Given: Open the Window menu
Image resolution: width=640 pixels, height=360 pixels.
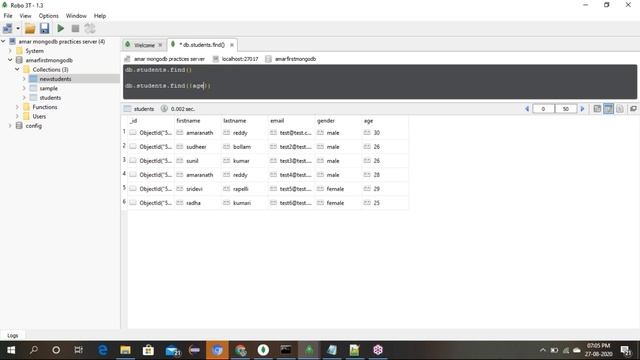Looking at the screenshot, I should tap(76, 16).
